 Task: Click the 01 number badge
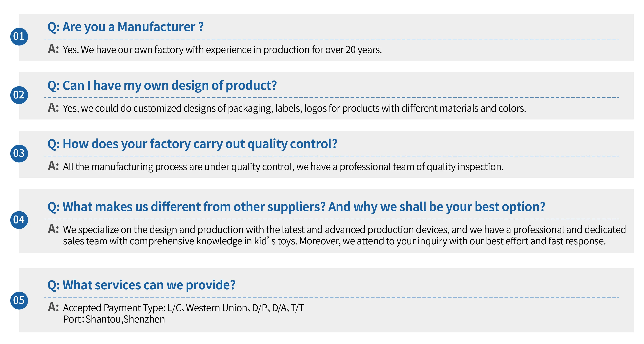coord(19,37)
